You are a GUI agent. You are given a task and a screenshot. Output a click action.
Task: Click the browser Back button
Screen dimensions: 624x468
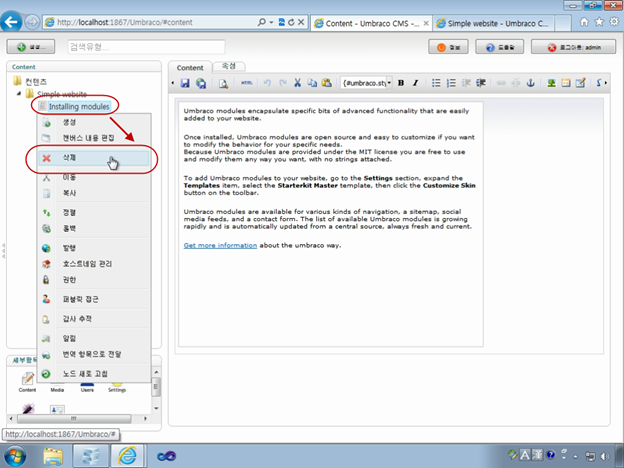tap(11, 22)
